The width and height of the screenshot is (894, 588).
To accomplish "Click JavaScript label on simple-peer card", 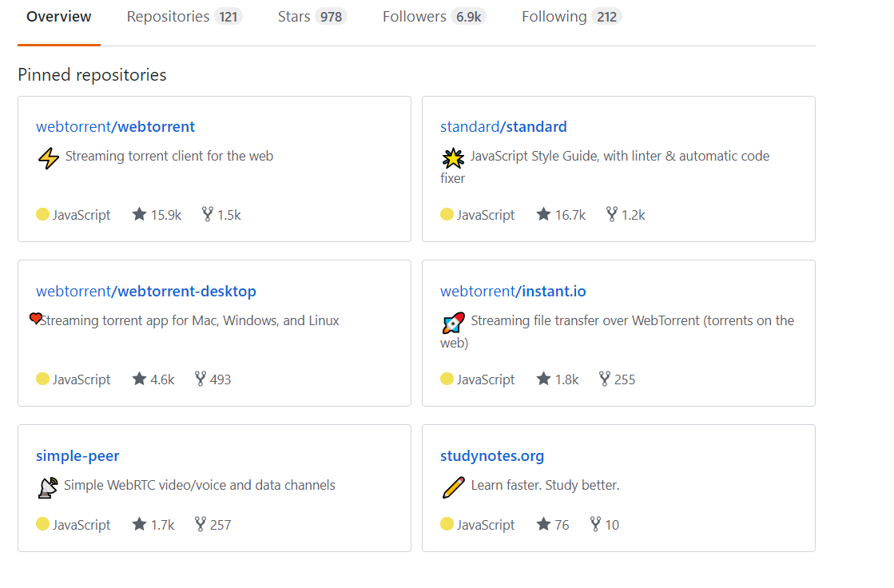I will (x=81, y=525).
